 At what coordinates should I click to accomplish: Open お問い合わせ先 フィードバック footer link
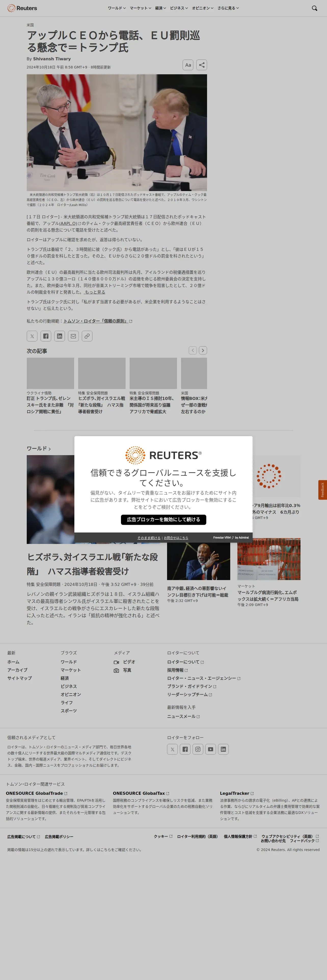290,840
